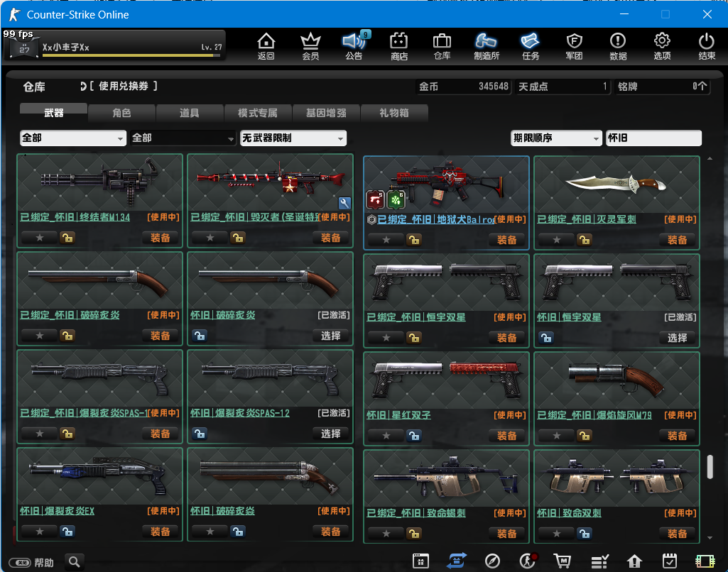Open the shopping cart icon in bottom bar

coord(563,561)
